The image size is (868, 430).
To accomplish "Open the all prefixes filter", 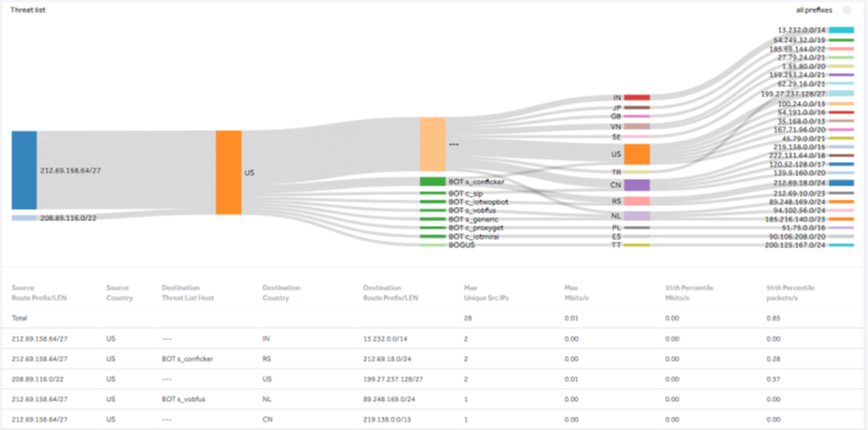I will [813, 9].
